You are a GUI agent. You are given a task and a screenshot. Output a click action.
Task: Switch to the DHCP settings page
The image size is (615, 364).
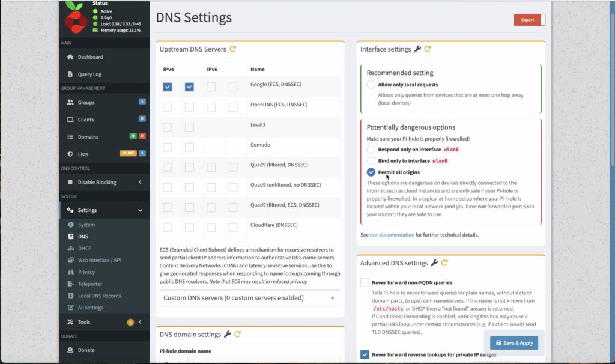85,248
